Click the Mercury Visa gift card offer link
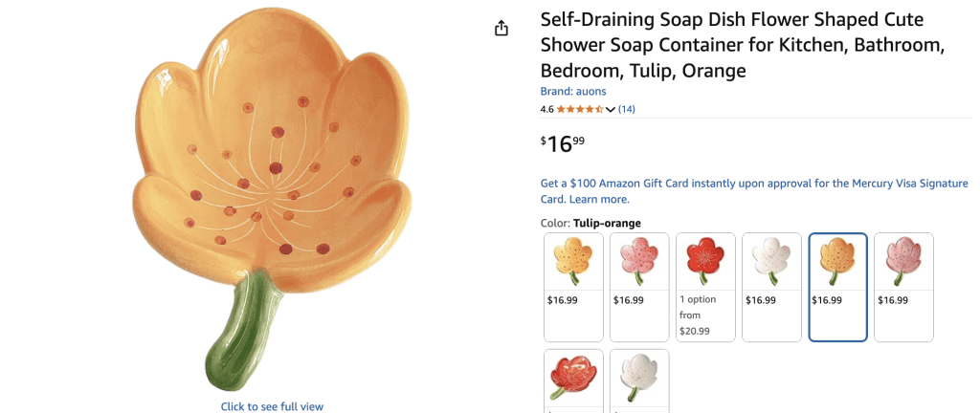Viewport: 980px width, 413px height. click(754, 191)
